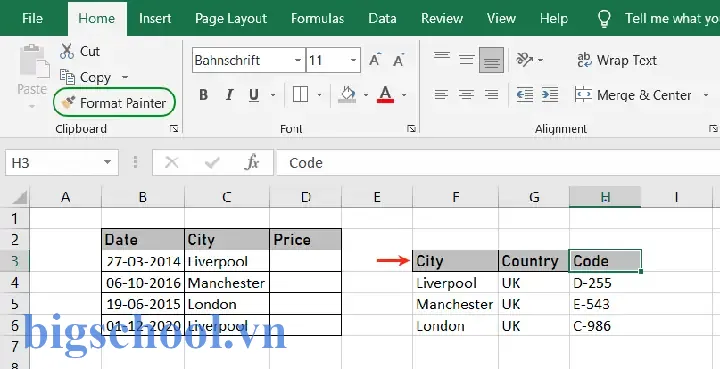The image size is (720, 369).
Task: Select cell containing Manchester in column C
Action: click(x=227, y=282)
